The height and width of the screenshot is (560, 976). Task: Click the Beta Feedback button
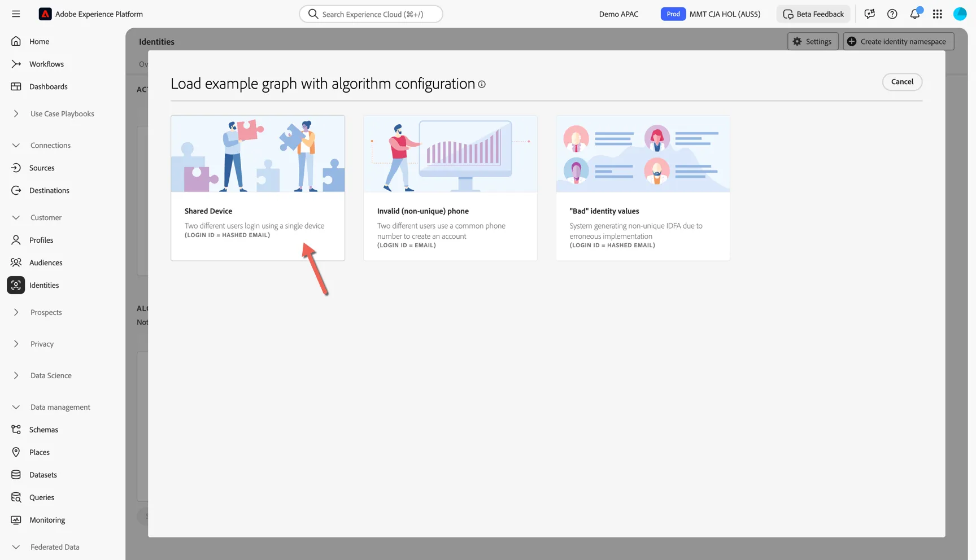pos(813,14)
